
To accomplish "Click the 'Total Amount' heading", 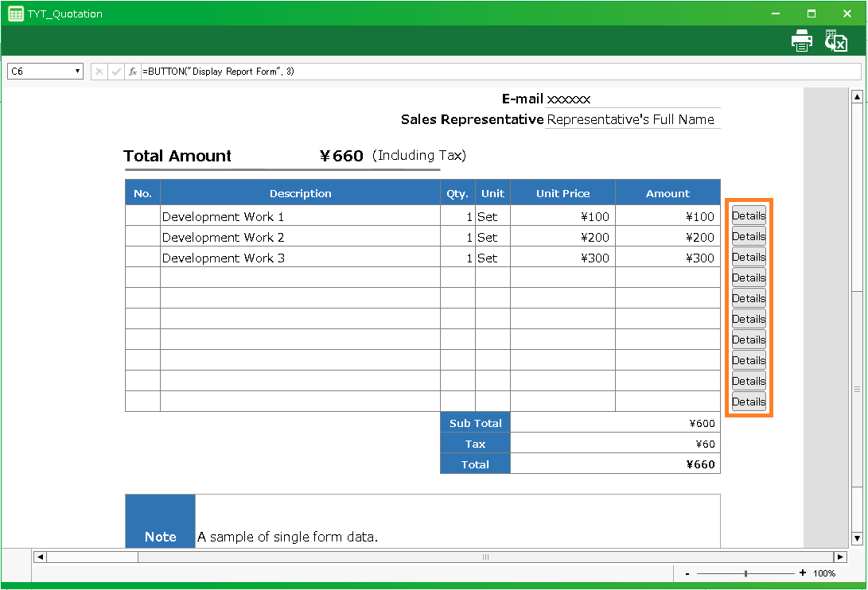I will (x=177, y=156).
